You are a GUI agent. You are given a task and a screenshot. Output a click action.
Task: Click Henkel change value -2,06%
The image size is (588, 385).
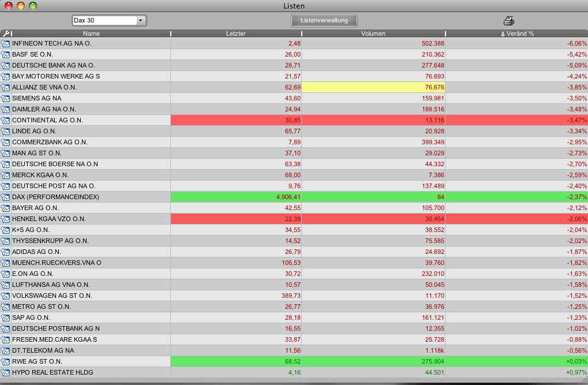[x=577, y=219]
